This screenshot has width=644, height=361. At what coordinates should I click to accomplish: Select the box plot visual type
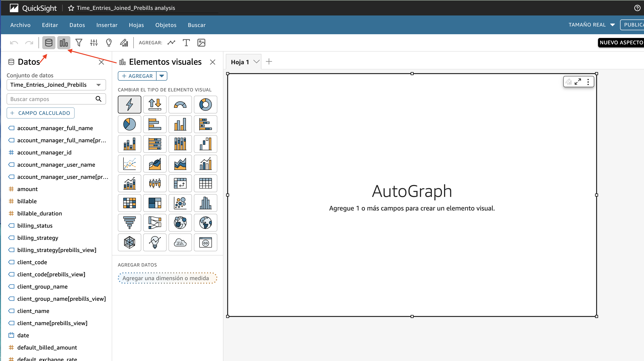click(x=155, y=183)
